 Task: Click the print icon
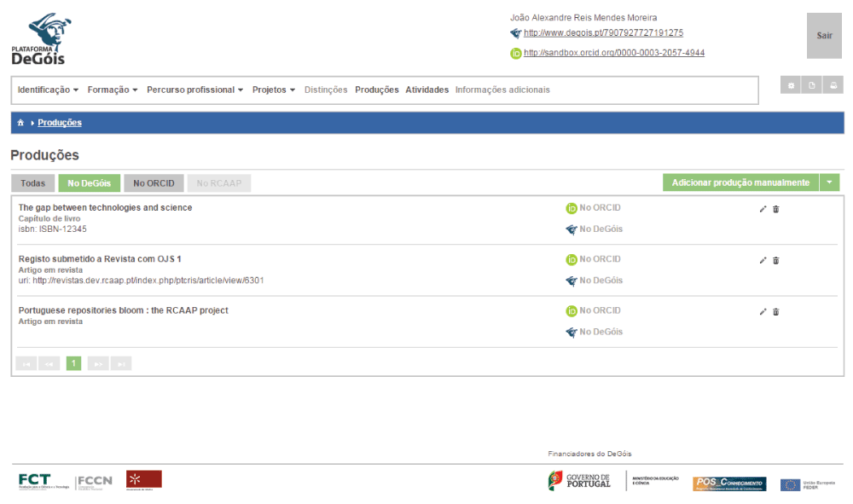click(x=833, y=85)
